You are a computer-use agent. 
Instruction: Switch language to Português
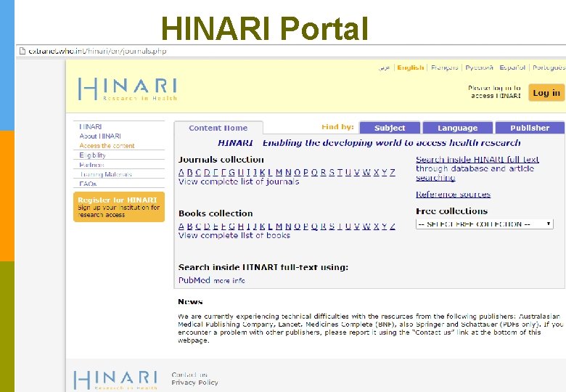point(549,68)
